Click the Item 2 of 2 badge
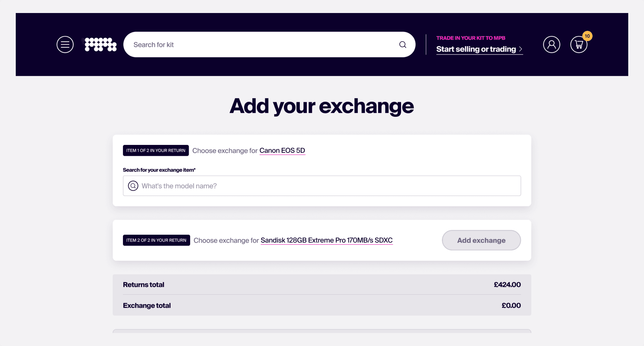The height and width of the screenshot is (346, 644). [156, 240]
